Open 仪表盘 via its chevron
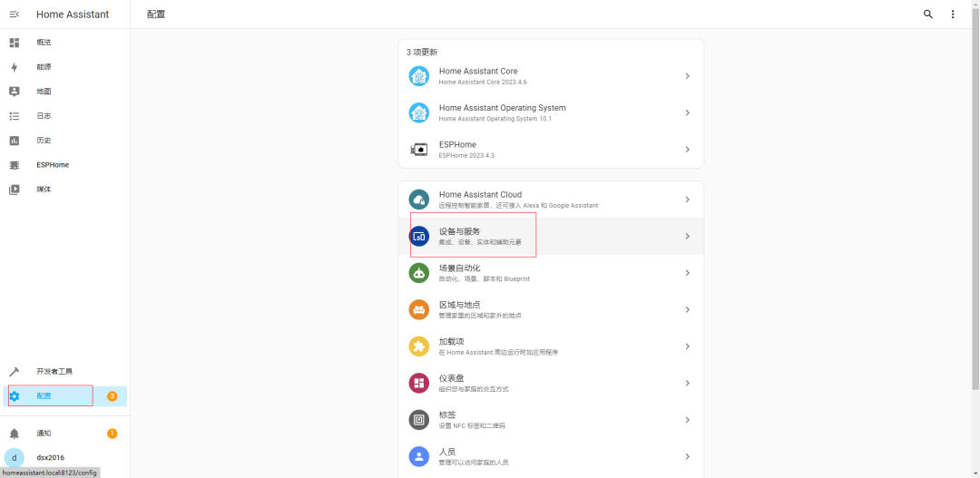This screenshot has height=478, width=980. coord(688,383)
